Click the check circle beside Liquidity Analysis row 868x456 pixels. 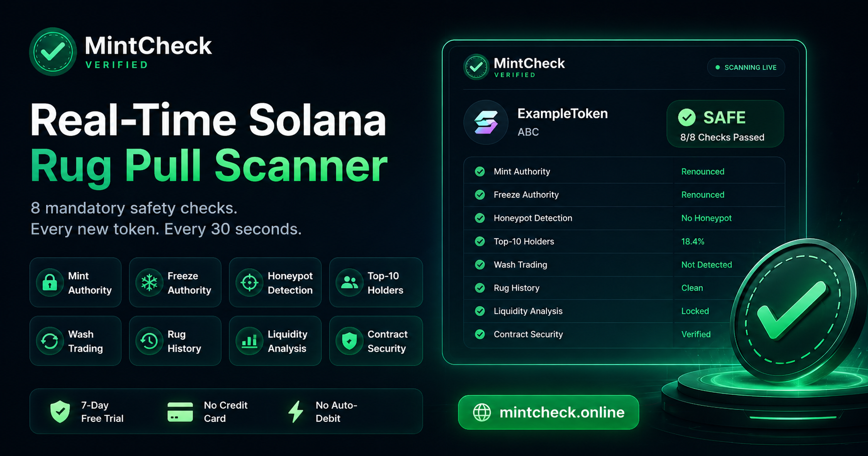pos(480,311)
